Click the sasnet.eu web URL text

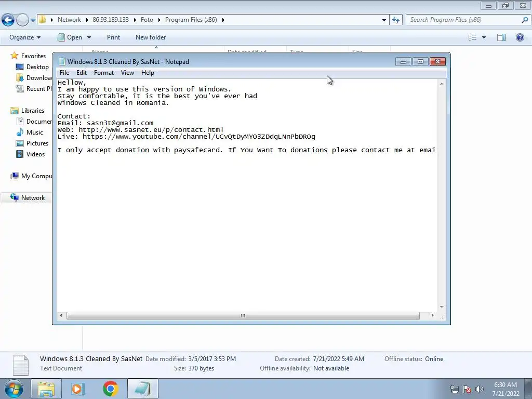[151, 129]
